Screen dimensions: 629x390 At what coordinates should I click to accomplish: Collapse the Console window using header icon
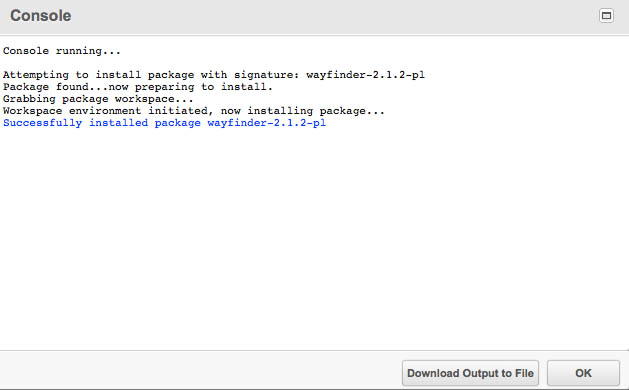[606, 16]
